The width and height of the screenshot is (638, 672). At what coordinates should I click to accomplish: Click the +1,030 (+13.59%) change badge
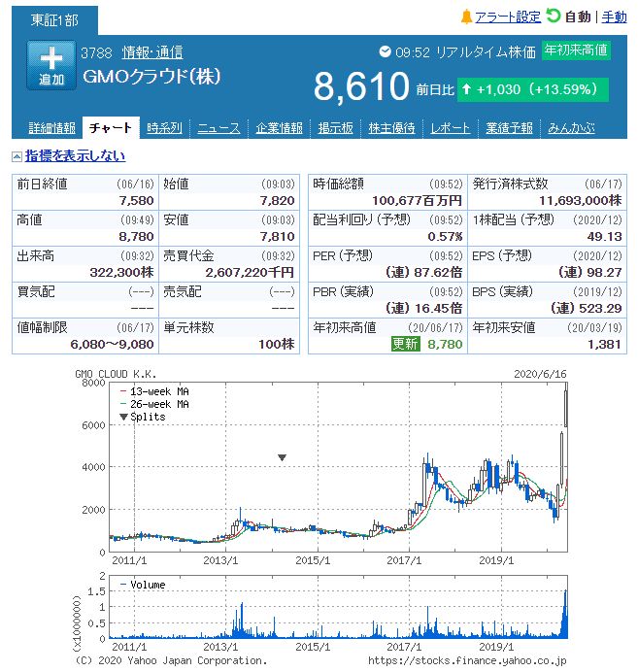point(532,89)
